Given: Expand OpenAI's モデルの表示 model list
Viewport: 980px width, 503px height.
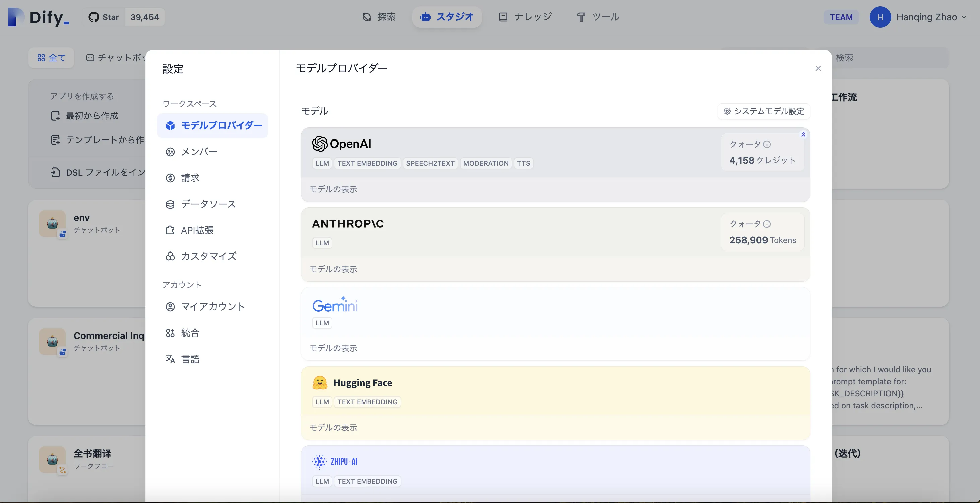Looking at the screenshot, I should pos(333,189).
